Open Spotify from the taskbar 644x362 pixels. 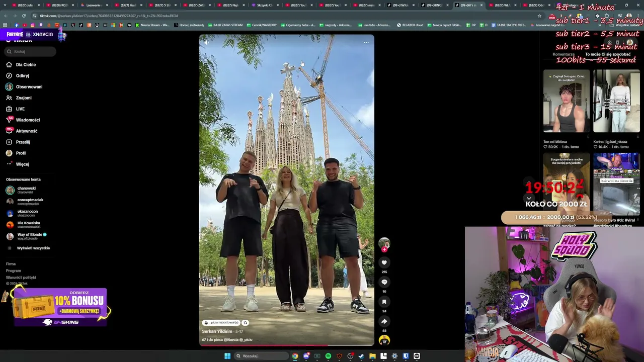coord(328,356)
